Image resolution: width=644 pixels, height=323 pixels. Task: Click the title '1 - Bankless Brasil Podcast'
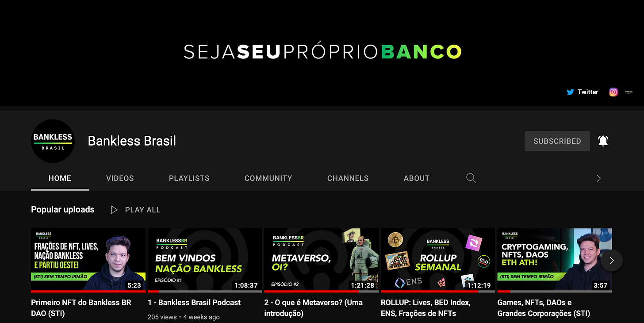click(x=194, y=303)
